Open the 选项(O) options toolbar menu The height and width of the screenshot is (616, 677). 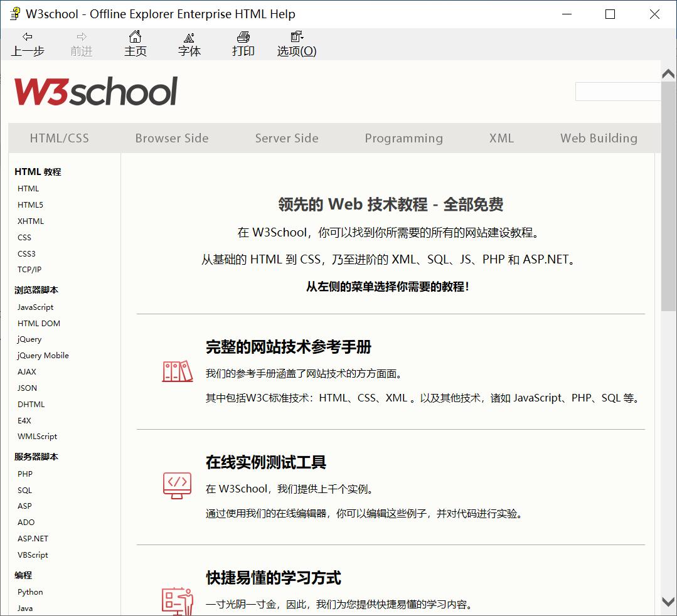point(297,44)
